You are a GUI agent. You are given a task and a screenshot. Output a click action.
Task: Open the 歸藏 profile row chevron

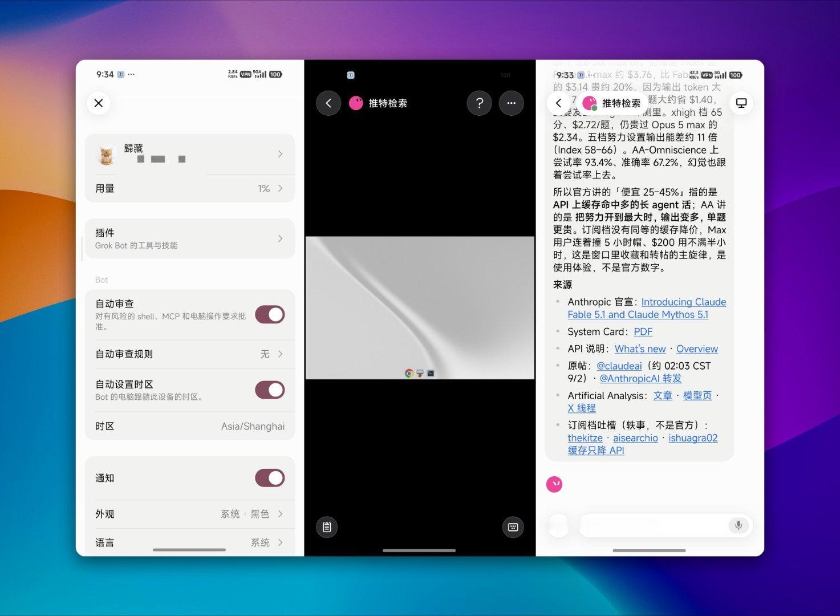click(x=280, y=154)
